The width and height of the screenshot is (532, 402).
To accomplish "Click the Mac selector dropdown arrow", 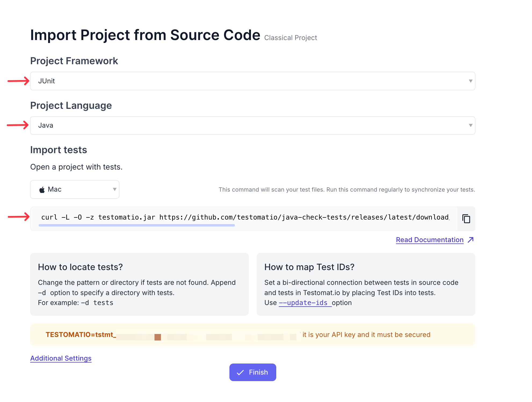I will tap(114, 189).
